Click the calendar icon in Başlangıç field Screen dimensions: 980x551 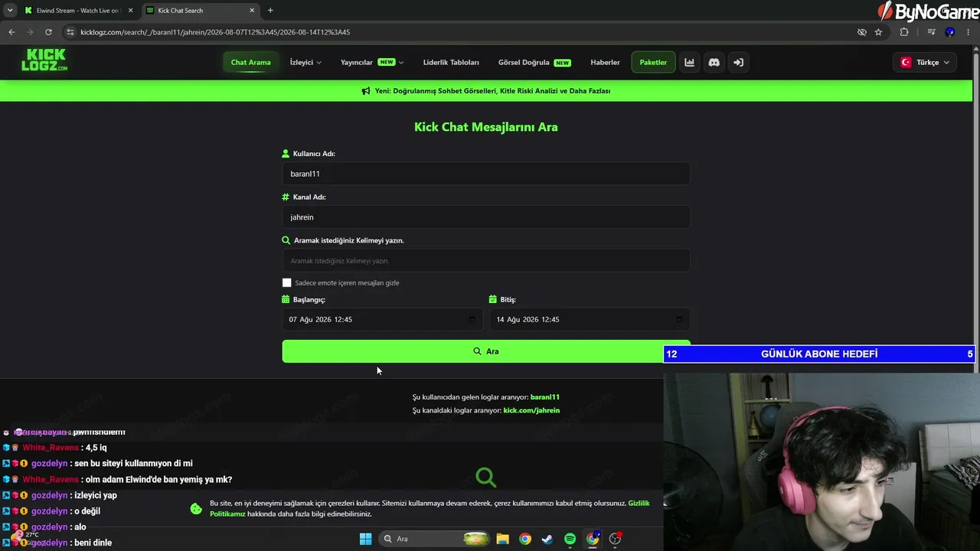(472, 319)
